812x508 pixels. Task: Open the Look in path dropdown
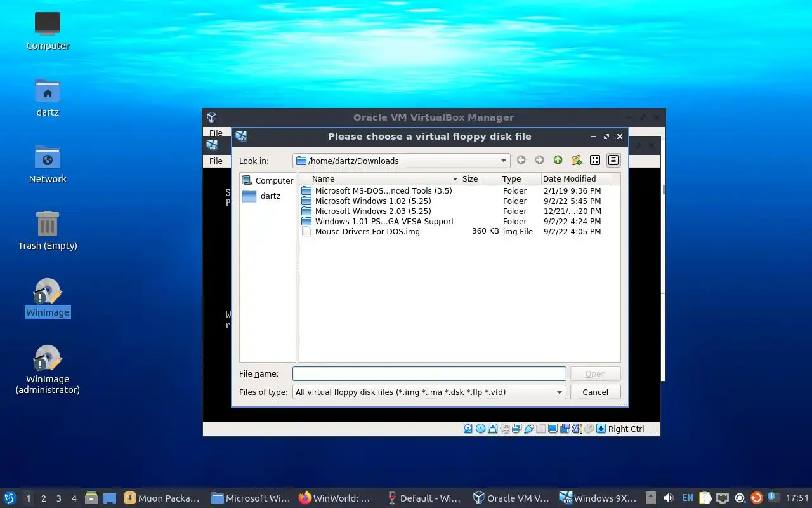tap(401, 161)
